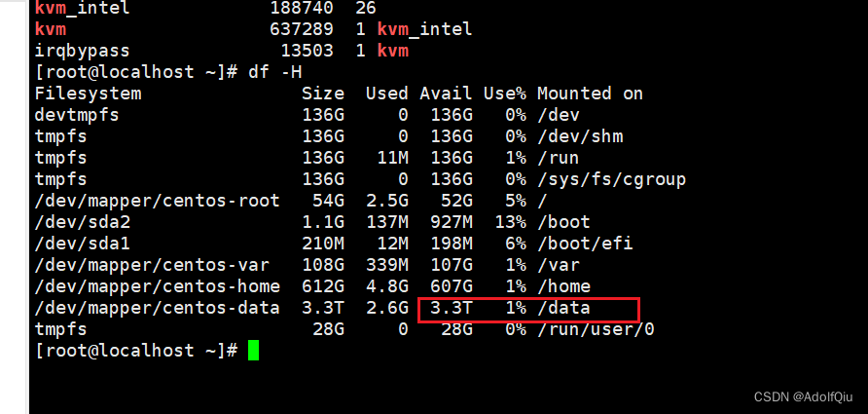868x414 pixels.
Task: Click the last '[root@localhost ~]#' prompt
Action: [x=136, y=351]
